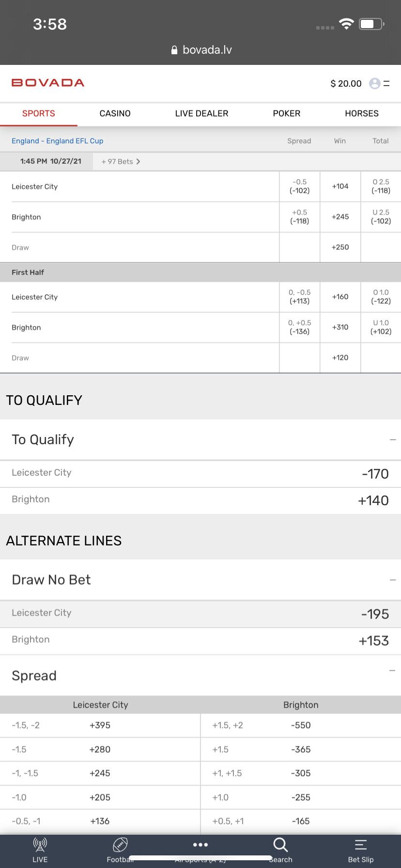Tap the lock icon beside bovada.lv
The height and width of the screenshot is (868, 401).
click(x=174, y=50)
